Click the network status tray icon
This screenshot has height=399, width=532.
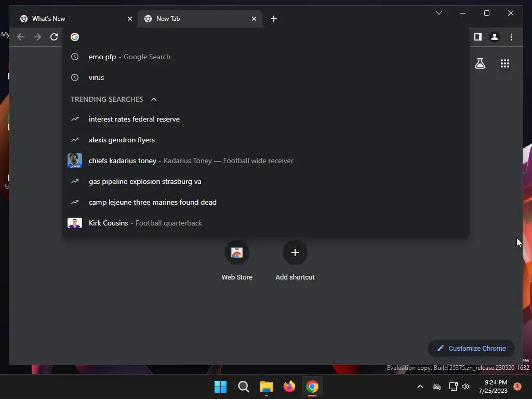click(453, 387)
